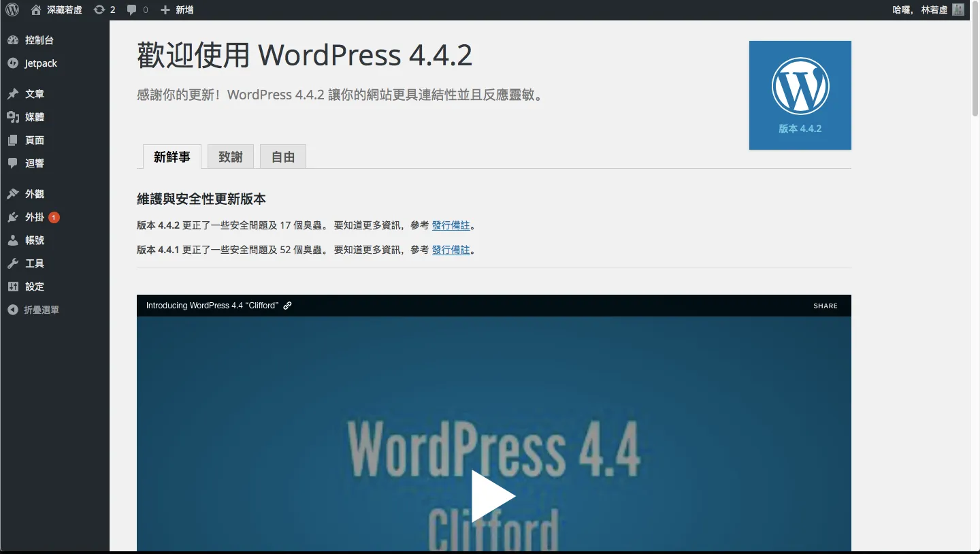Open 發行備註 link for version 4.4.1

tap(451, 250)
